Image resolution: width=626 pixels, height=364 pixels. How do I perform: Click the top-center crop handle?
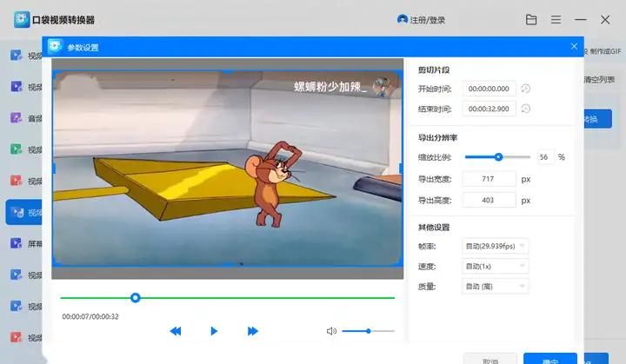(228, 72)
